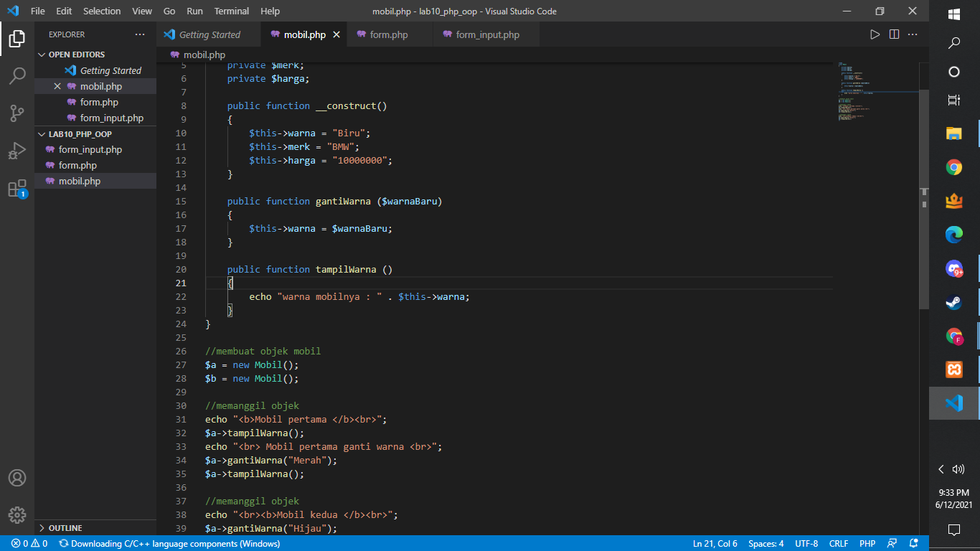Run the code with the play button
980x551 pixels.
(875, 34)
